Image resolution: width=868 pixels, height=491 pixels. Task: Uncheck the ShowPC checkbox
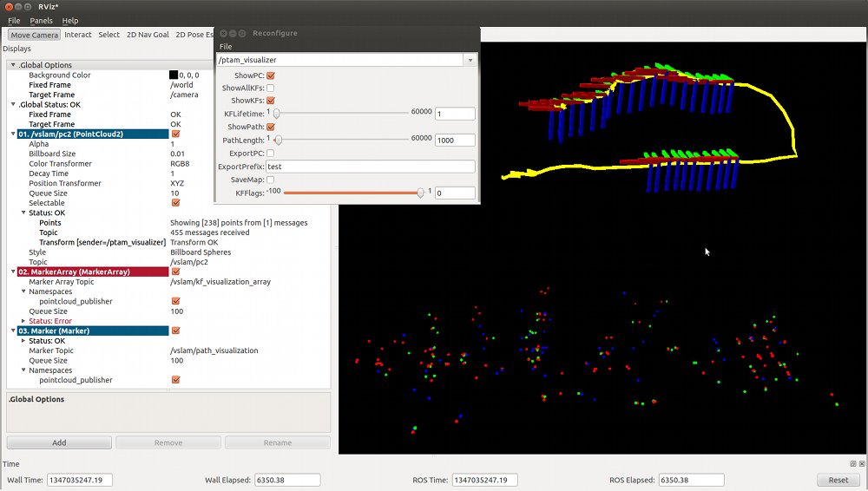click(x=270, y=76)
